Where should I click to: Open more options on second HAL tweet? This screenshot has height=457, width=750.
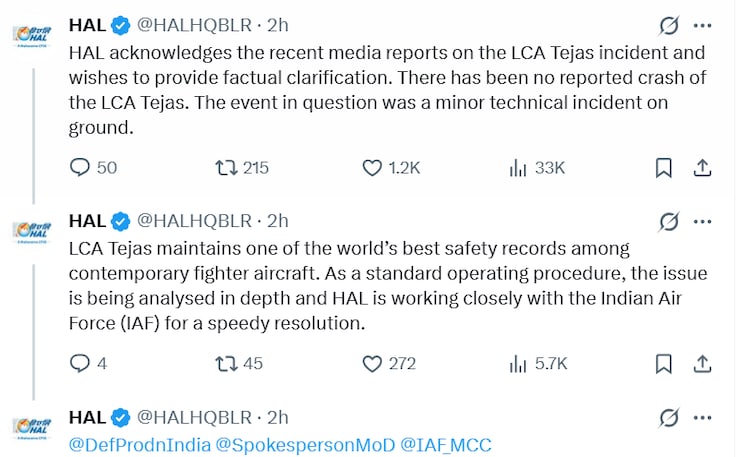(703, 220)
